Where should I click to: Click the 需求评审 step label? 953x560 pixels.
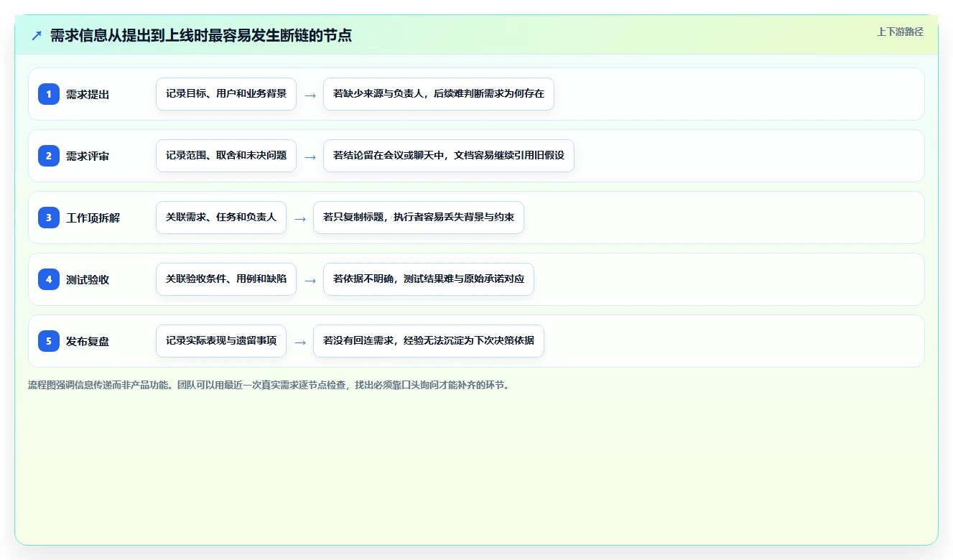tap(88, 156)
